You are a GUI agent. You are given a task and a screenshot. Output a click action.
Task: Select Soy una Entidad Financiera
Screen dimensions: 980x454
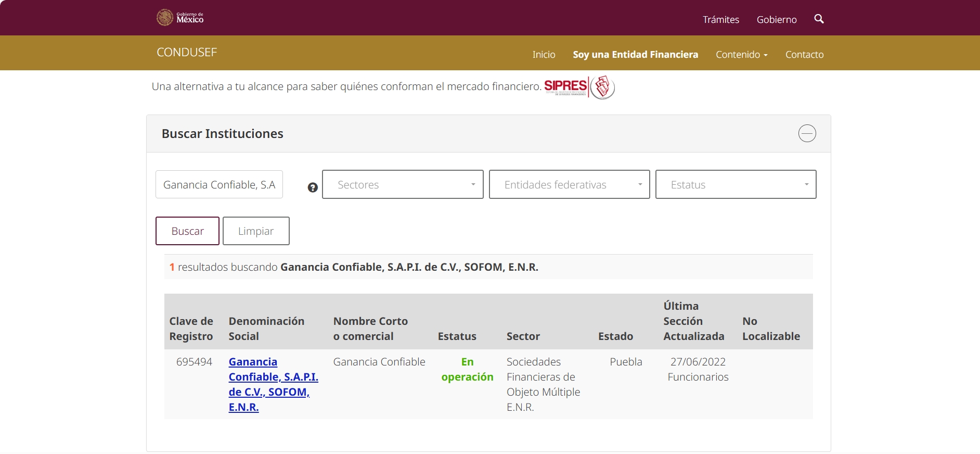(635, 54)
